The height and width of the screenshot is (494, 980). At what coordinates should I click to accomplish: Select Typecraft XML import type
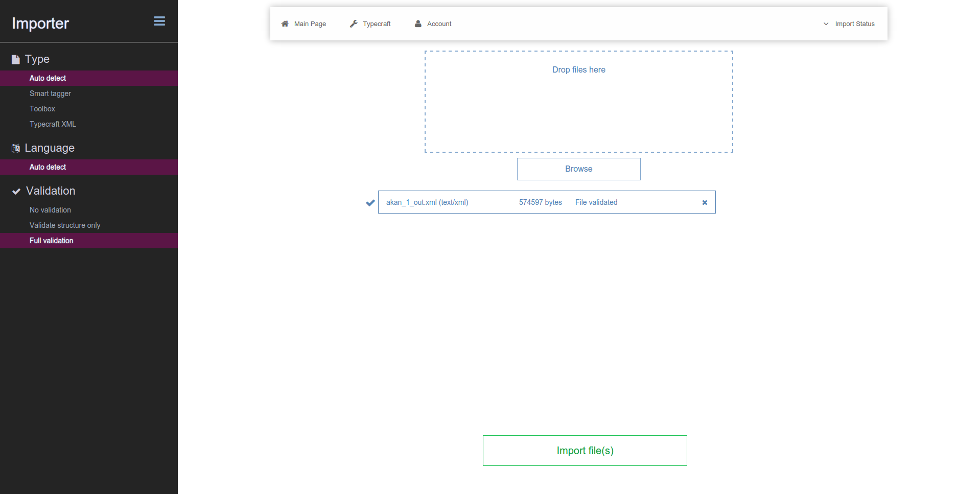pos(89,124)
